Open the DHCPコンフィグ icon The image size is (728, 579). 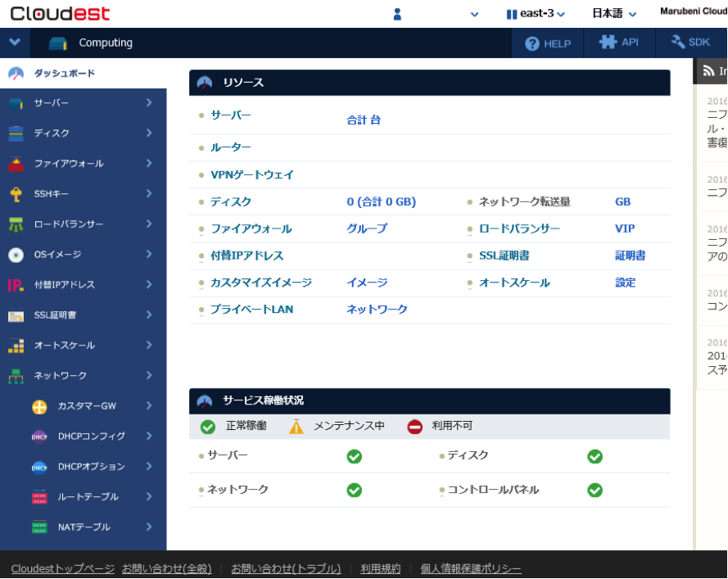pos(39,436)
